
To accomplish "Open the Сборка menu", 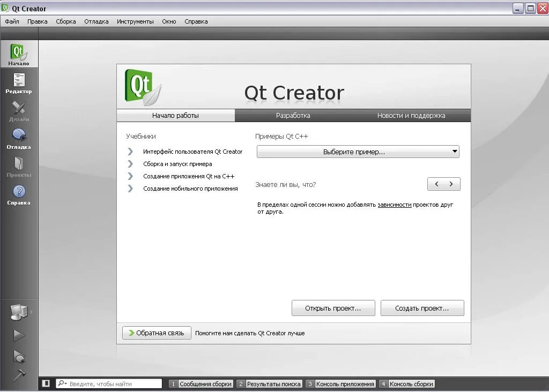I will pos(66,21).
